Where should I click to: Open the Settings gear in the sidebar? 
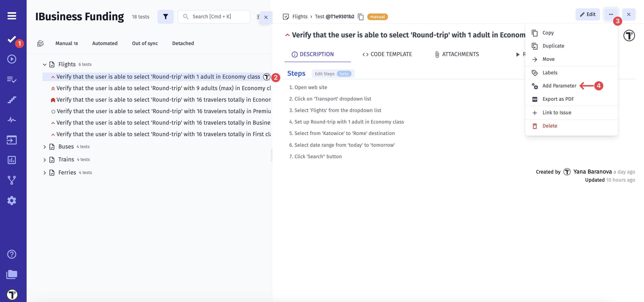pyautogui.click(x=12, y=200)
